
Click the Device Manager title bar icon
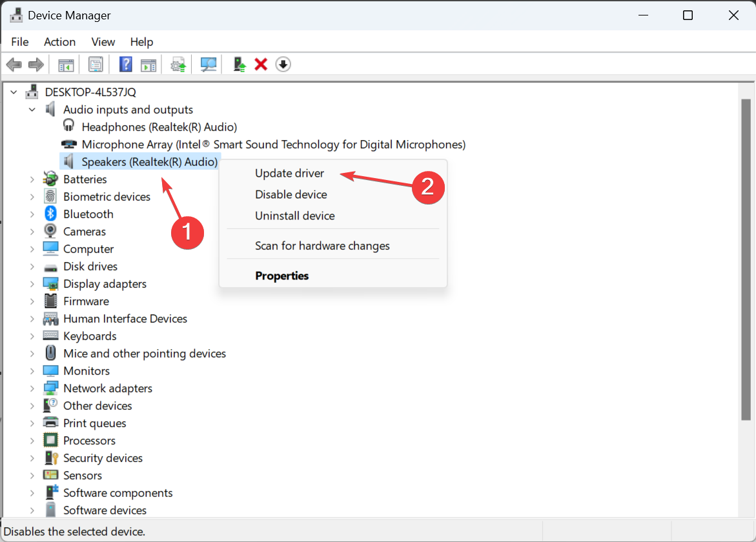[16, 15]
